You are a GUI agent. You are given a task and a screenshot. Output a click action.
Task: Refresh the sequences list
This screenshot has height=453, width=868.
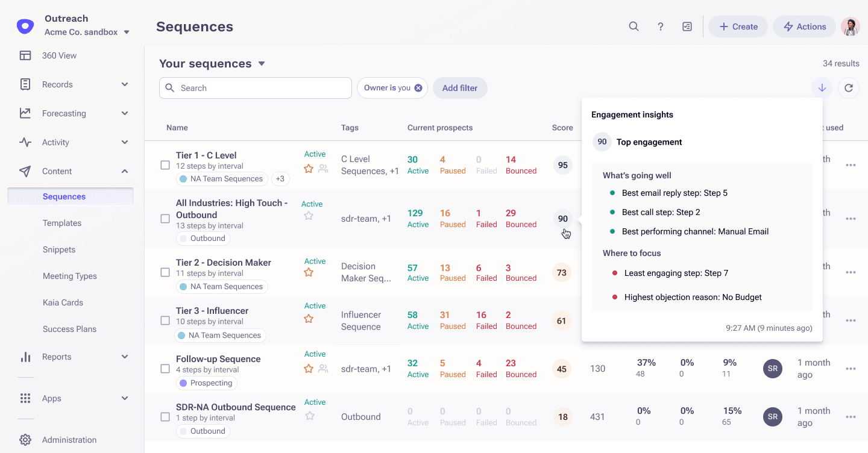[849, 87]
